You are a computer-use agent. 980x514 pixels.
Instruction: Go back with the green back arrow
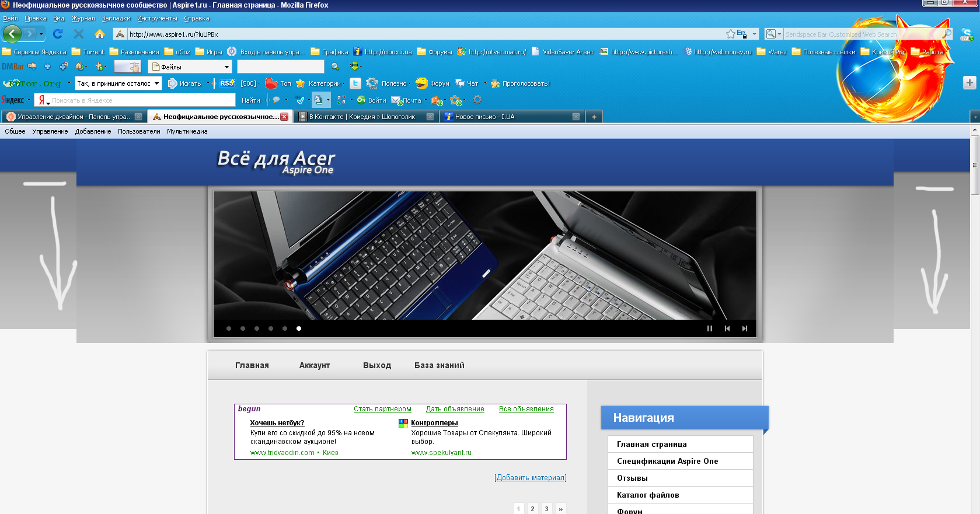pyautogui.click(x=12, y=34)
